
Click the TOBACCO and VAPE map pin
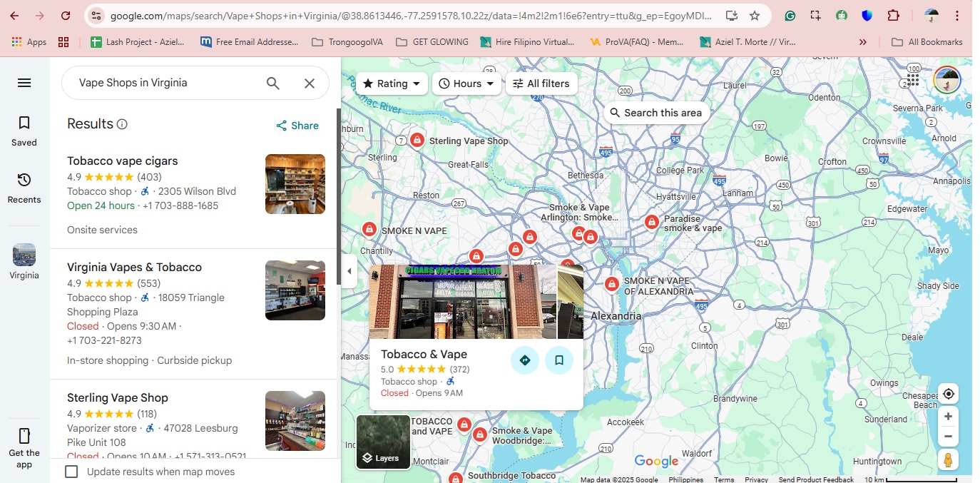[x=464, y=425]
